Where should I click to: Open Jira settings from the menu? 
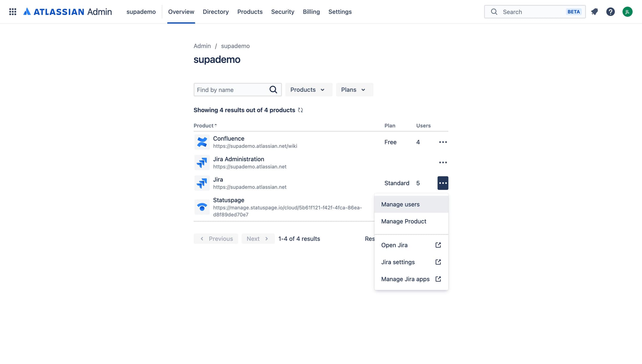pyautogui.click(x=398, y=262)
